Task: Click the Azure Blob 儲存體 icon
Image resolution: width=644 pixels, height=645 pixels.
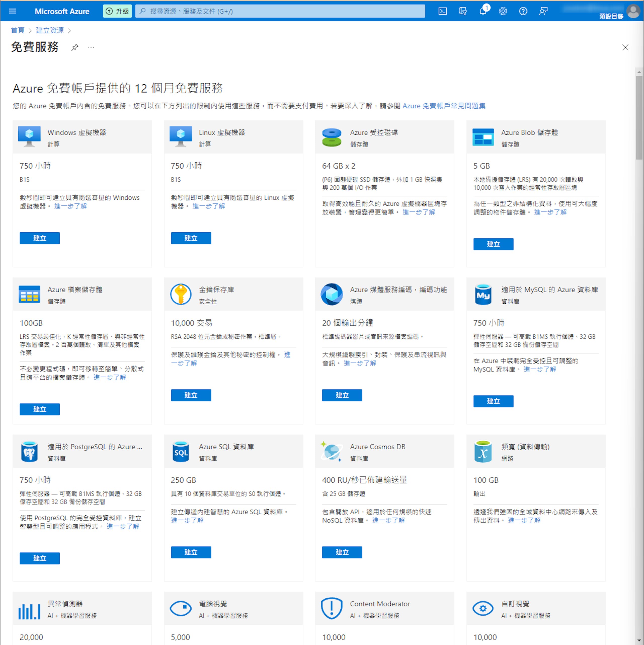Action: [483, 137]
